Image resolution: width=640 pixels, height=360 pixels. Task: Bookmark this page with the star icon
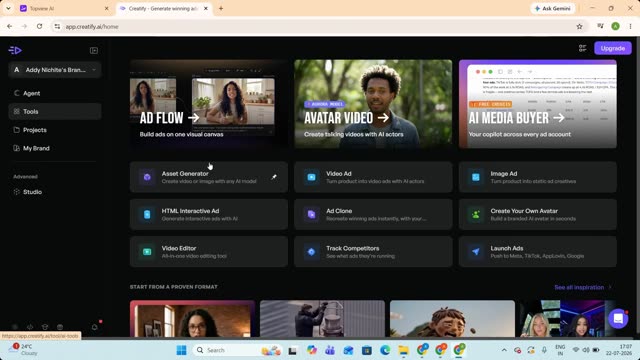579,27
